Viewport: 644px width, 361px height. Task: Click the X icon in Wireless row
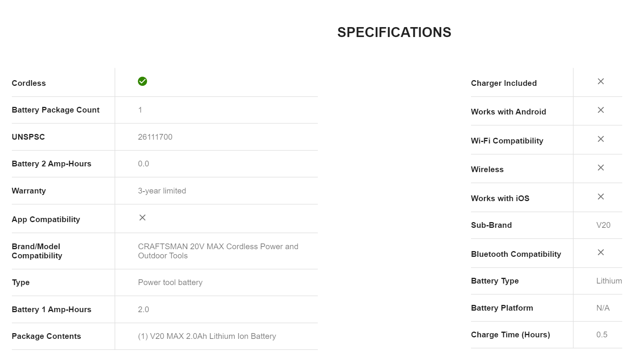601,168
